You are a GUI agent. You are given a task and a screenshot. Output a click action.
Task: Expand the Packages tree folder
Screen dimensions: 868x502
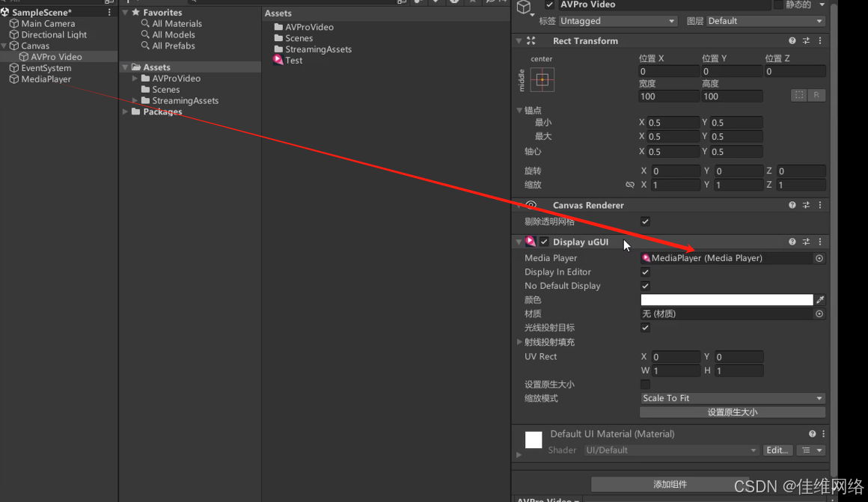point(126,111)
